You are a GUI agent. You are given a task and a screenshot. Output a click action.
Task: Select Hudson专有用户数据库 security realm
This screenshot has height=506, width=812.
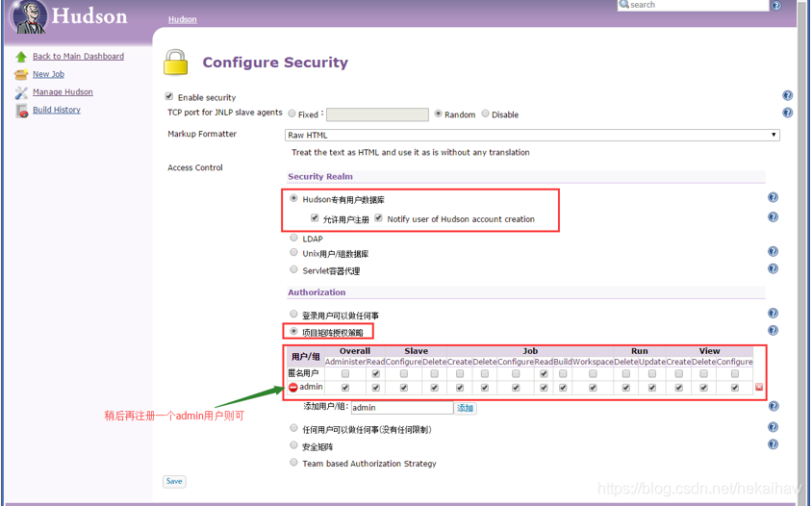pyautogui.click(x=293, y=198)
